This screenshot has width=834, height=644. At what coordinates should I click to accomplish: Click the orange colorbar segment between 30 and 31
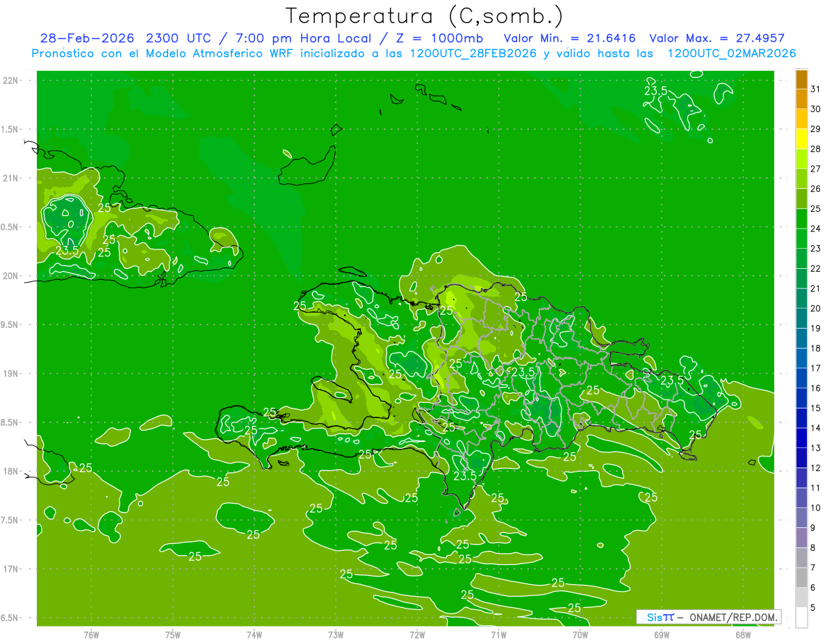[x=801, y=99]
